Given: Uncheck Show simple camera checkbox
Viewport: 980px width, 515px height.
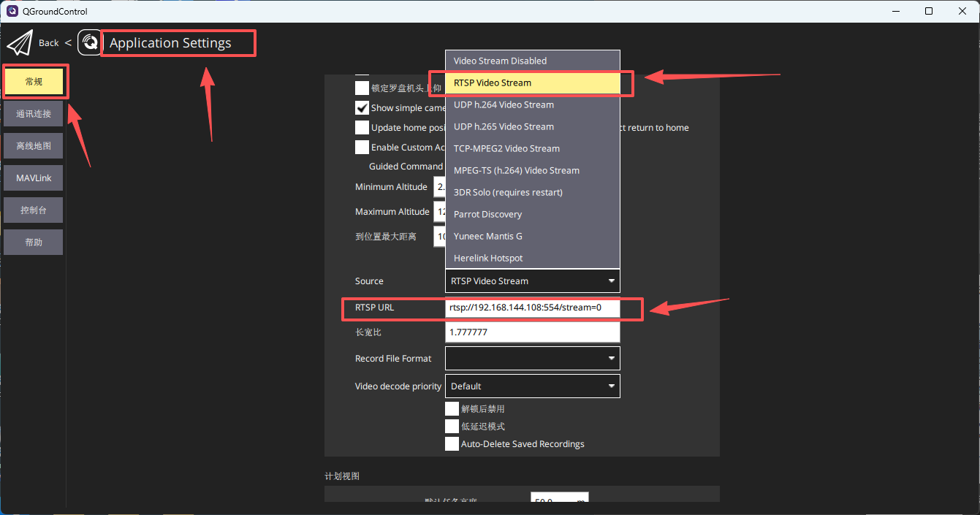Looking at the screenshot, I should 362,107.
